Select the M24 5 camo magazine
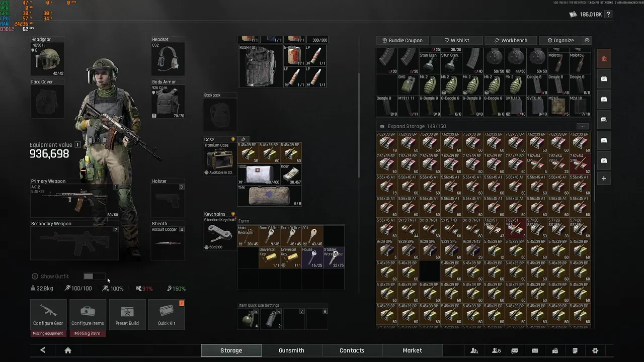644x362 pixels. [557, 106]
